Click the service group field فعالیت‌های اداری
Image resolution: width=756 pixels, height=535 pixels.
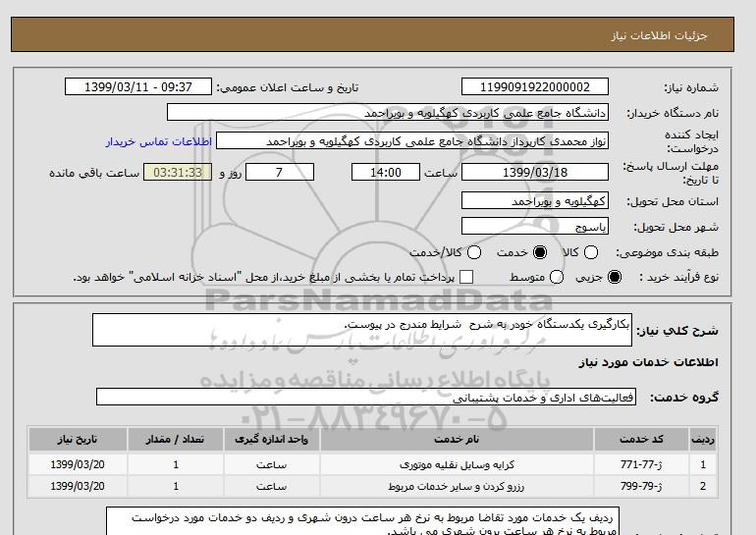tap(366, 398)
